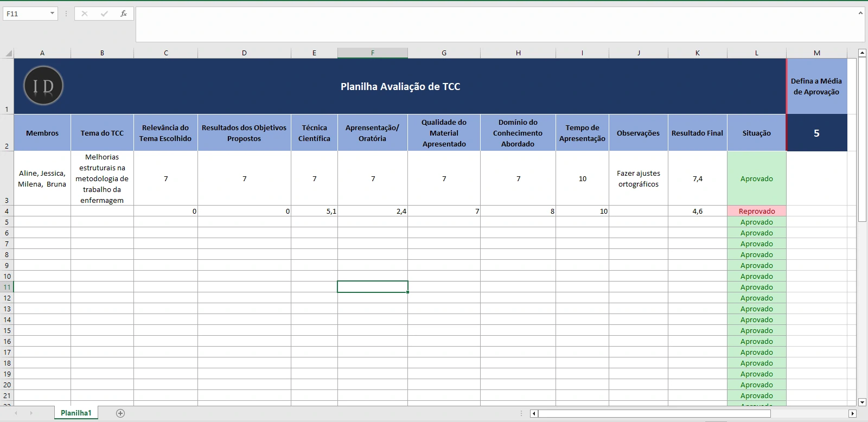This screenshot has width=868, height=422.
Task: Expand the formula bar with chevron
Action: (860, 13)
